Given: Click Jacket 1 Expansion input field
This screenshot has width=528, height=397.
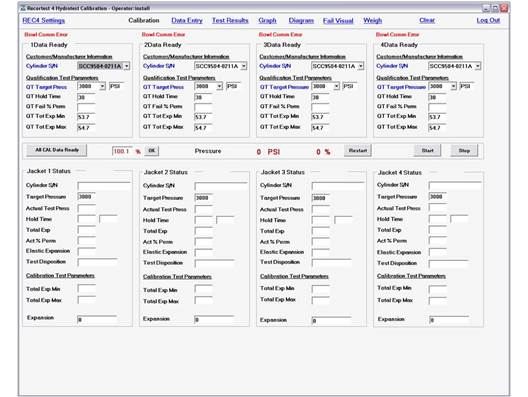Looking at the screenshot, I should [x=97, y=319].
